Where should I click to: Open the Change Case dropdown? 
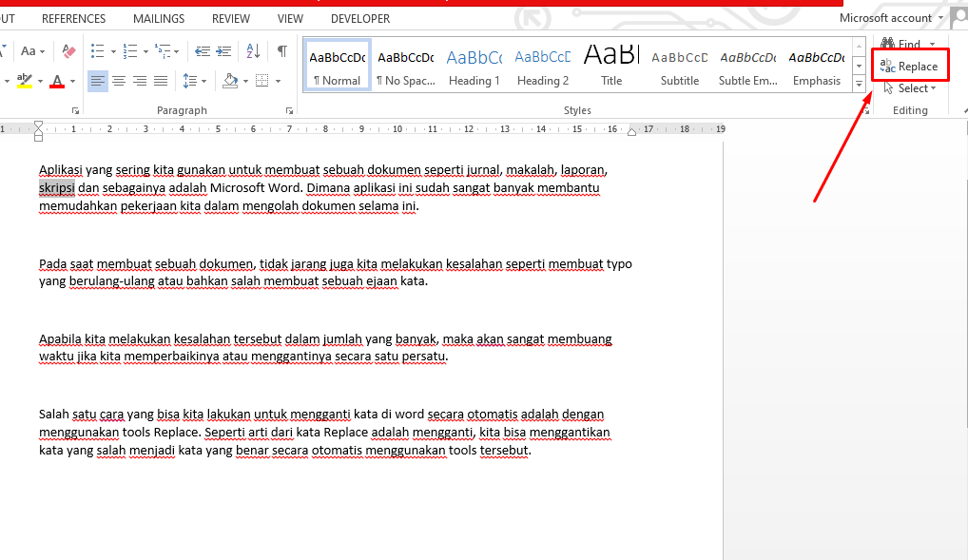coord(32,50)
